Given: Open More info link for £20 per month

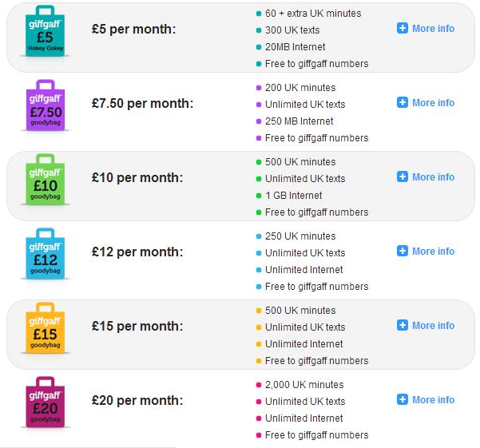Looking at the screenshot, I should 433,400.
